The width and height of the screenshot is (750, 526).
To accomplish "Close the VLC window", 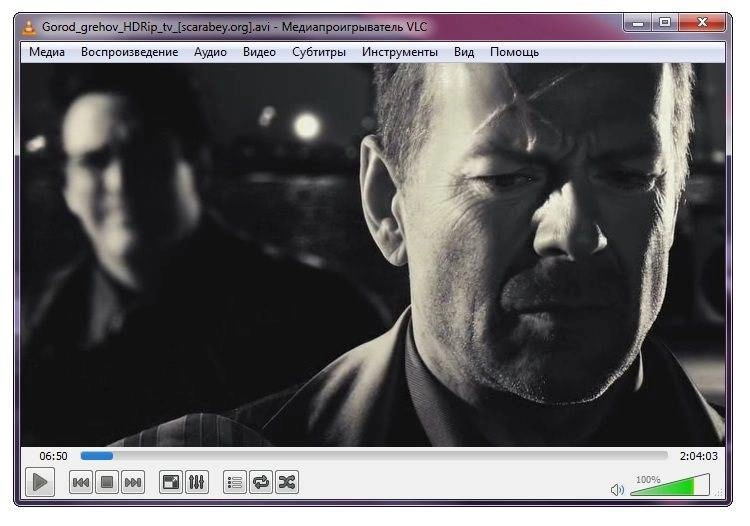I will click(x=702, y=22).
